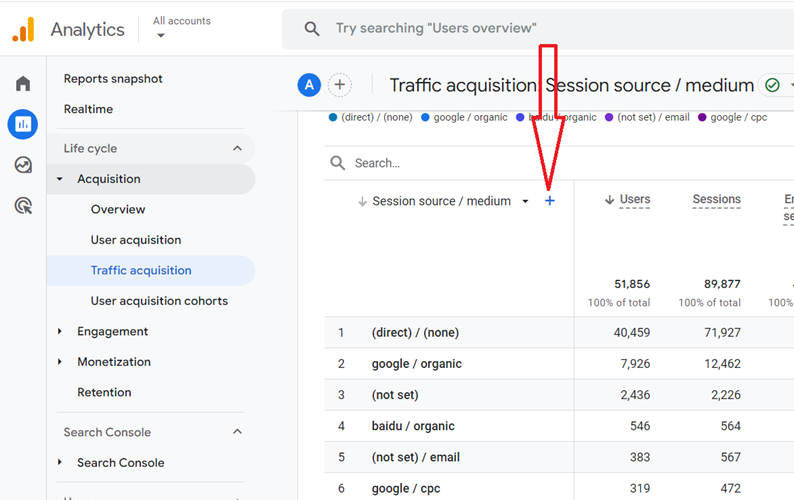This screenshot has width=794, height=500.
Task: Open the All accounts dropdown
Action: [181, 28]
